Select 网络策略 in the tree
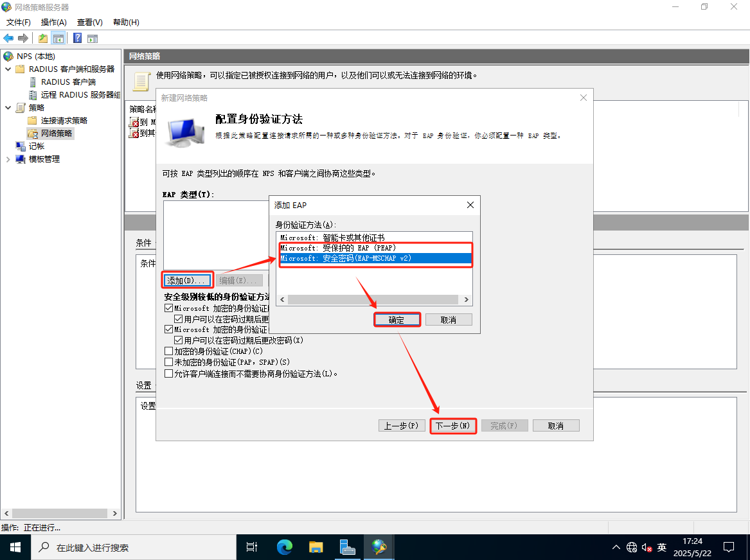 tap(57, 134)
